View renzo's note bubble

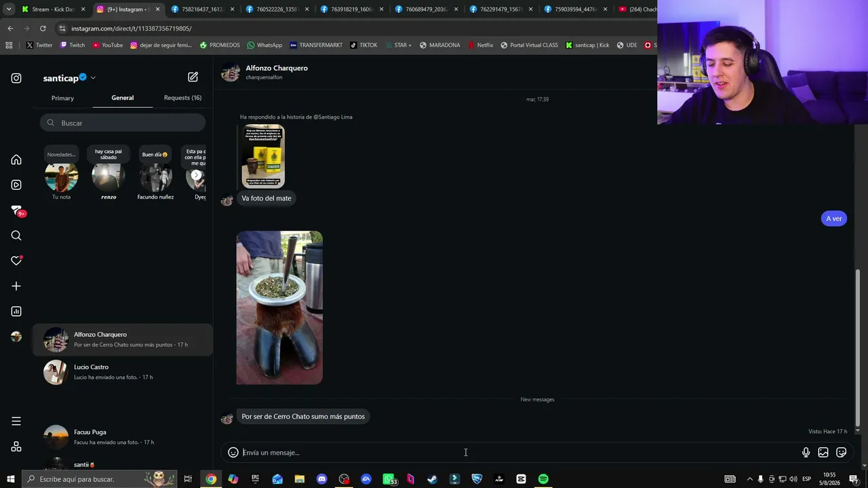(108, 155)
